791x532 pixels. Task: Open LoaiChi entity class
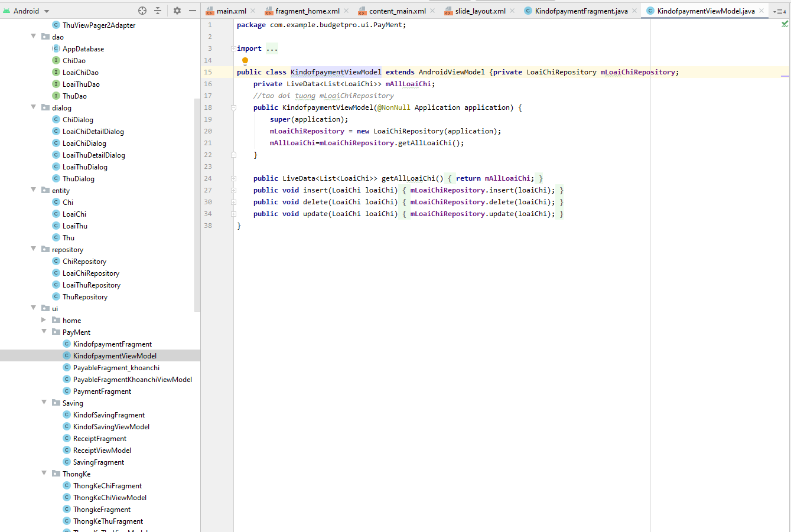pyautogui.click(x=74, y=214)
